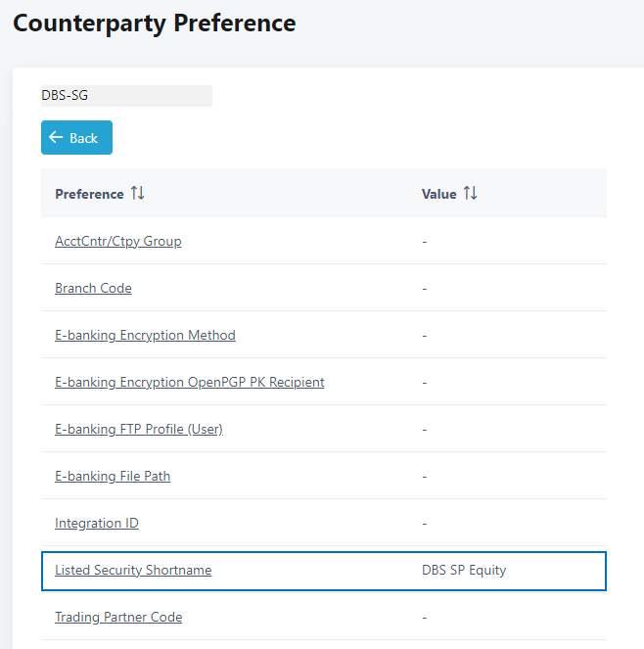Screen dimensions: 644x649
Task: Open the E-banking File Path preference
Action: [x=113, y=476]
